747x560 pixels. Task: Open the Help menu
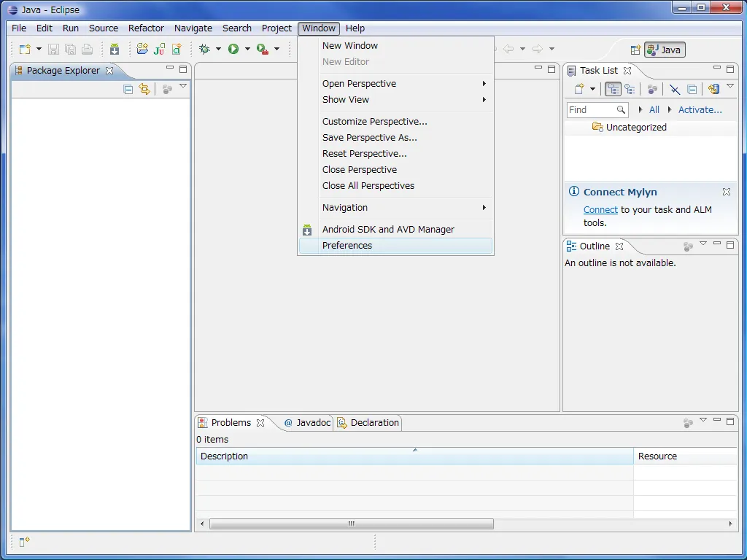355,28
